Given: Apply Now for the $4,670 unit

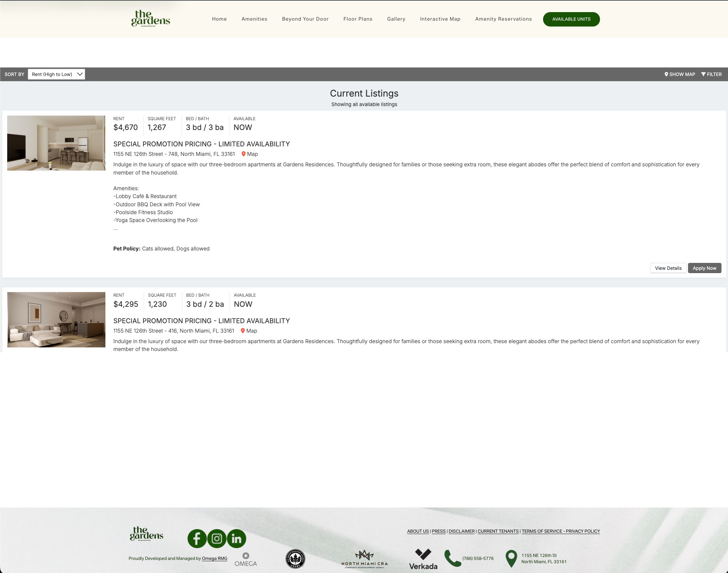Looking at the screenshot, I should [704, 268].
